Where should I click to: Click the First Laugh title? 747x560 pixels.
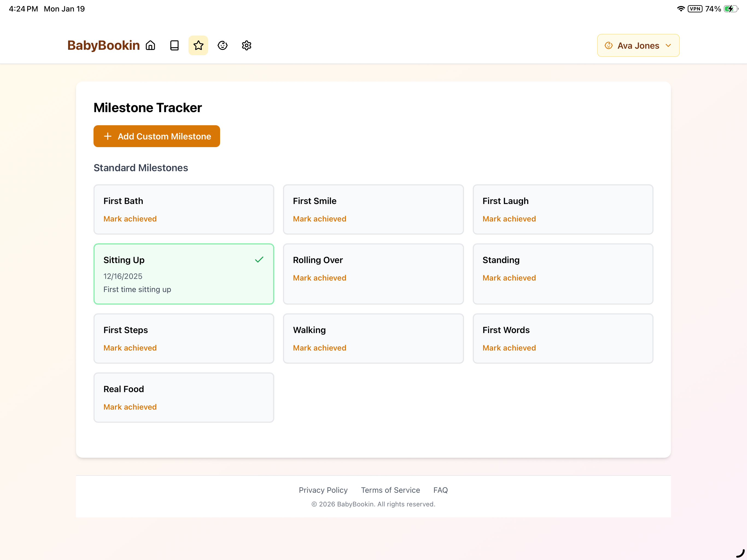coord(505,201)
